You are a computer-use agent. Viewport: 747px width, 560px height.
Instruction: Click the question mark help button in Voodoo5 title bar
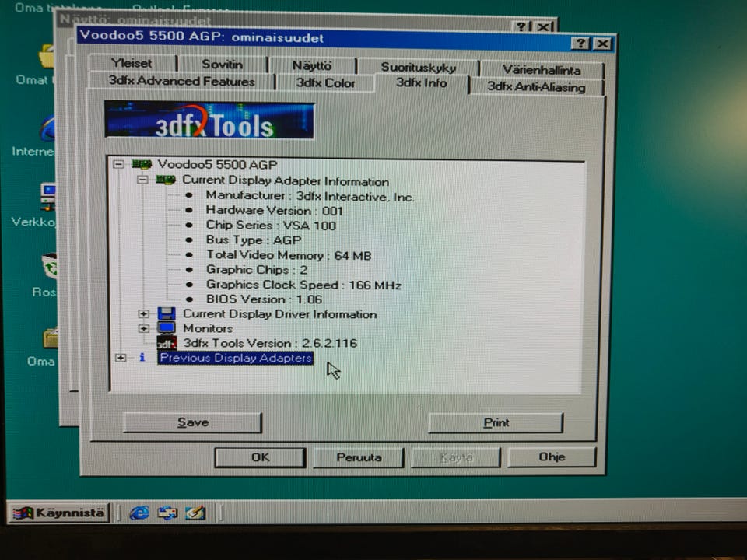click(580, 44)
